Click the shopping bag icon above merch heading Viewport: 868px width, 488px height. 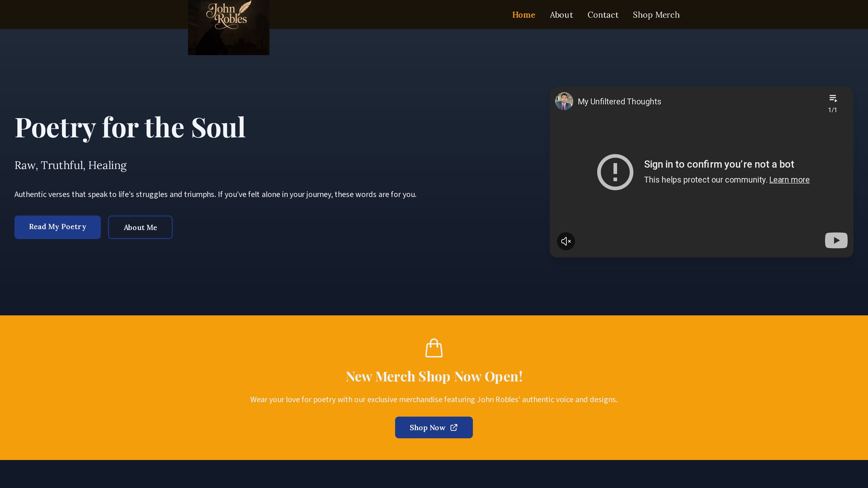(x=434, y=348)
